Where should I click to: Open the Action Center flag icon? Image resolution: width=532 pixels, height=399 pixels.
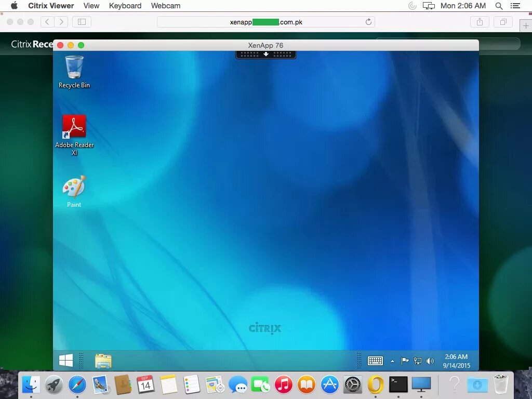pos(405,361)
